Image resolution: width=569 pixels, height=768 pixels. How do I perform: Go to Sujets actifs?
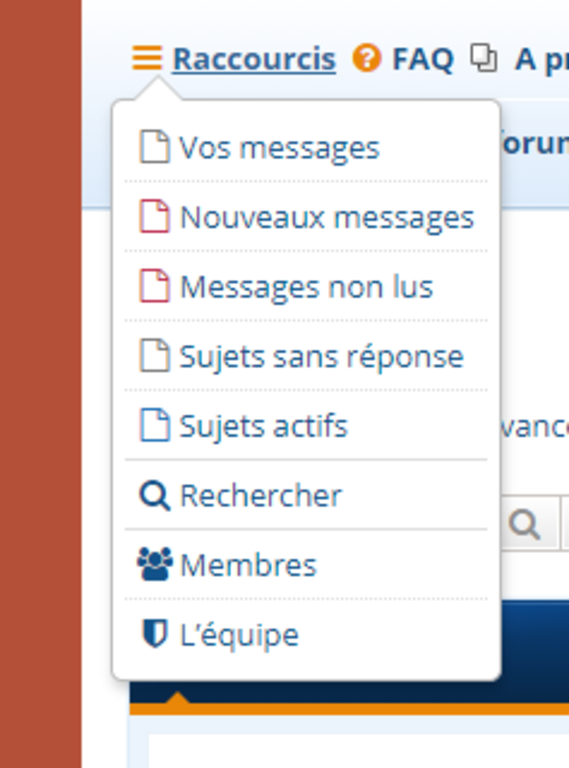[263, 426]
